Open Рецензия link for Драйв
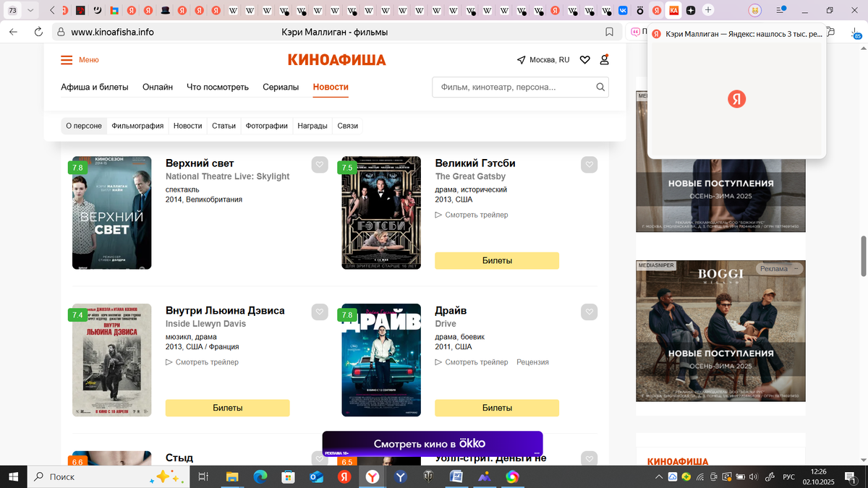The image size is (868, 488). point(532,362)
